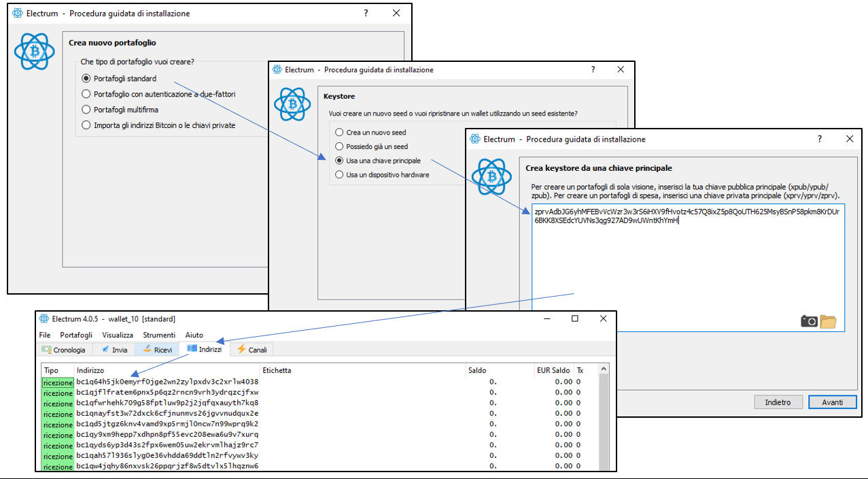868x479 pixels.
Task: Click the Indietro button
Action: click(x=778, y=402)
